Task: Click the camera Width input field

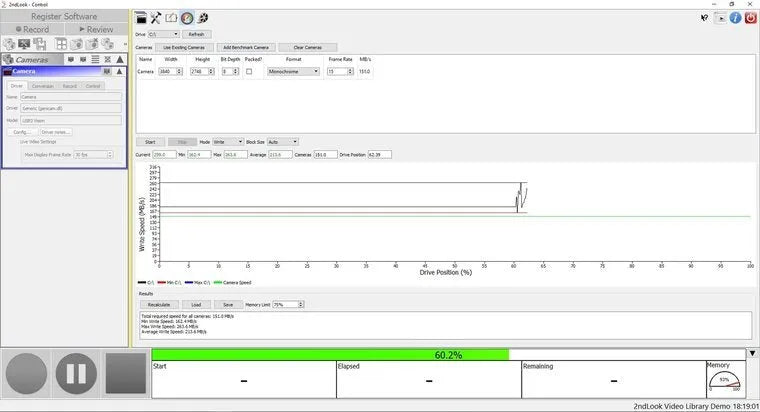Action: (x=170, y=71)
